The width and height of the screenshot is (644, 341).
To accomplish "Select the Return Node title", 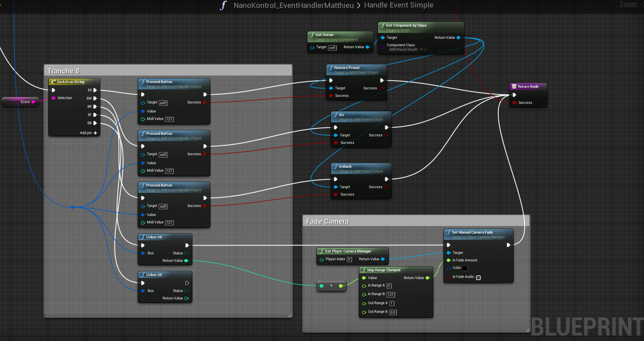I will [528, 86].
